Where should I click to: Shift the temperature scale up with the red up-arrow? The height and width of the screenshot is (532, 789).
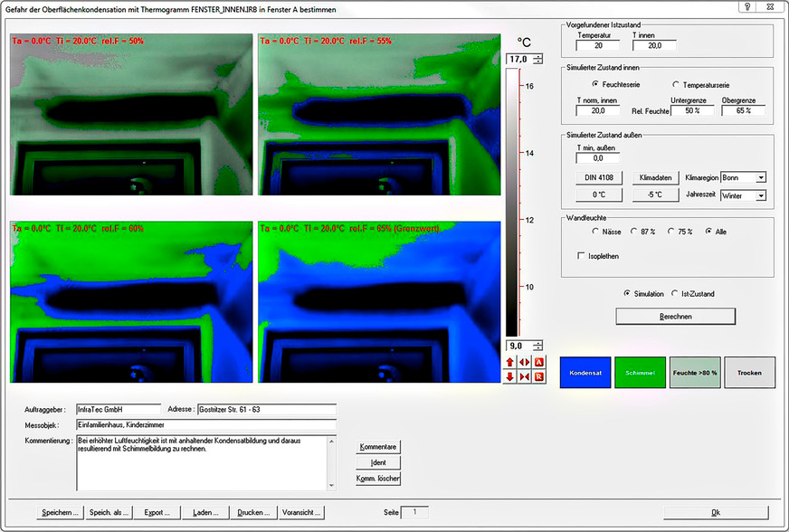[x=509, y=362]
